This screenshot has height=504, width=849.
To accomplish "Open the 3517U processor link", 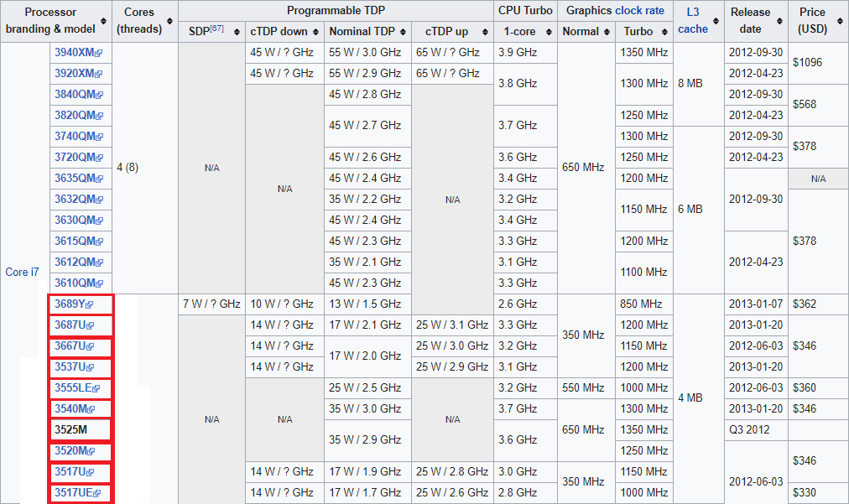I will click(x=74, y=472).
